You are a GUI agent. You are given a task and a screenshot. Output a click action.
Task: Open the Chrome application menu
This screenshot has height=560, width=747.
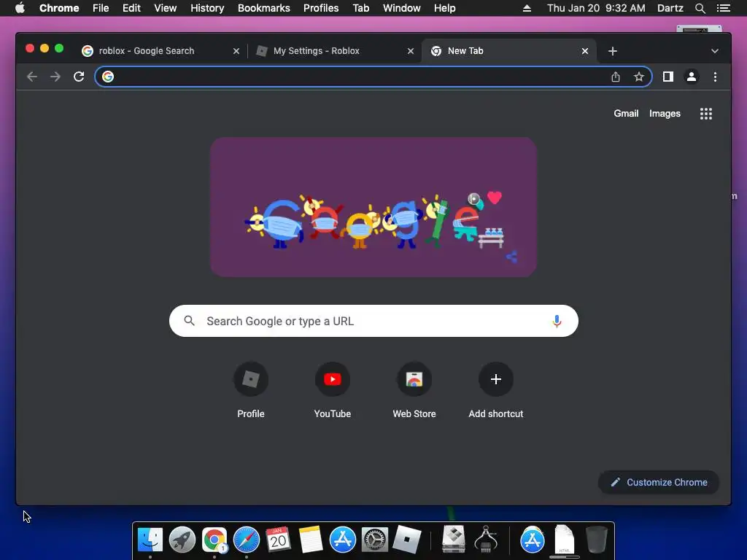[59, 8]
